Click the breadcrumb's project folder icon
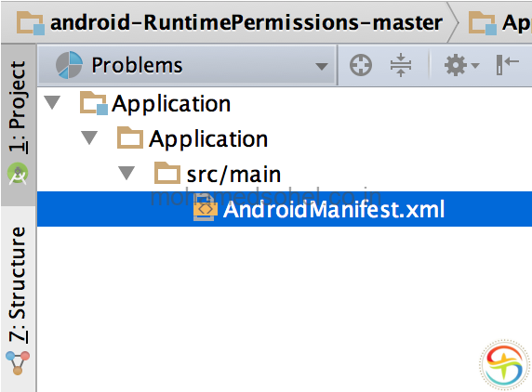This screenshot has height=392, width=532. point(30,22)
